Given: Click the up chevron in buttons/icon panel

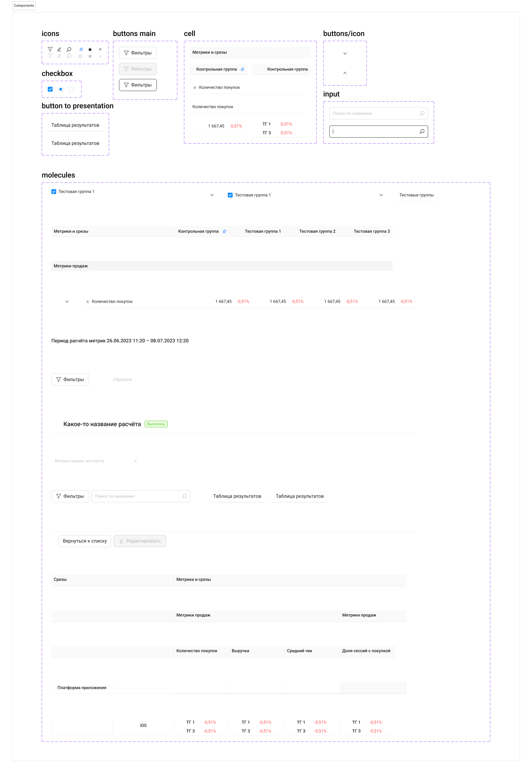Looking at the screenshot, I should click(x=345, y=73).
